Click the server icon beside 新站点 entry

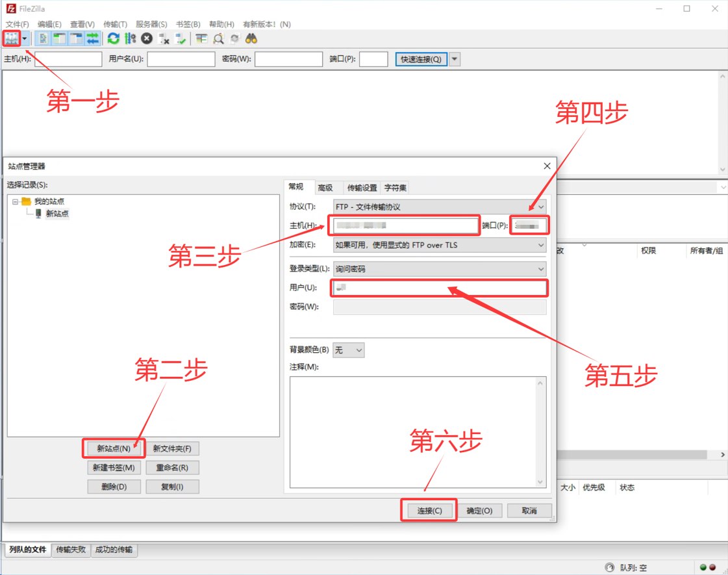pos(38,213)
